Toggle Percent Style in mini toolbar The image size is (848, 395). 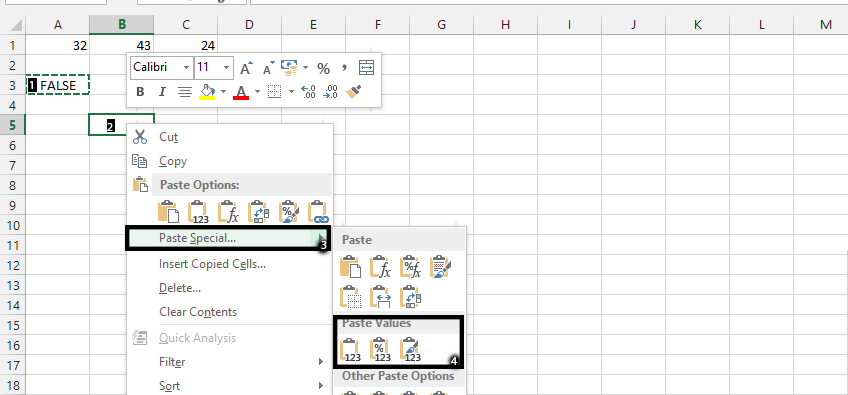pos(323,68)
